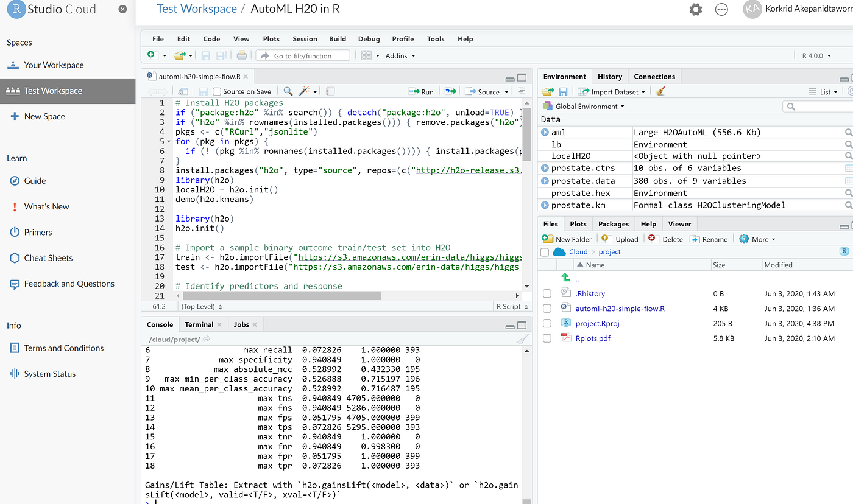Image resolution: width=853 pixels, height=504 pixels.
Task: Open the automl-h2o-simple-flow.R file link
Action: click(x=620, y=308)
